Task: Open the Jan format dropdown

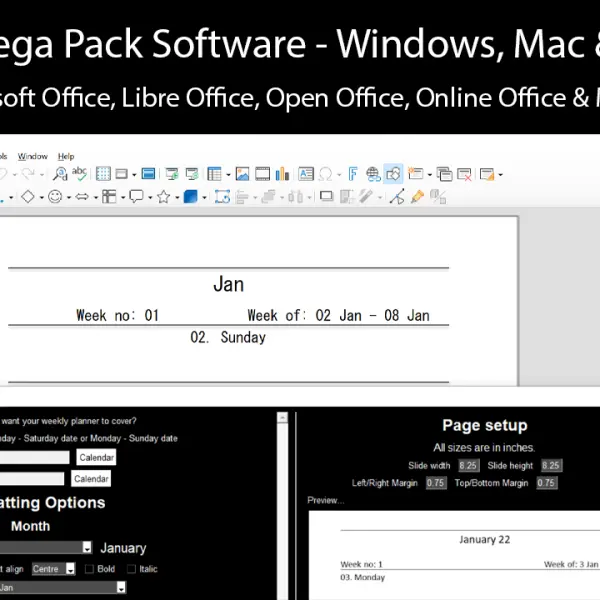Action: 121,588
